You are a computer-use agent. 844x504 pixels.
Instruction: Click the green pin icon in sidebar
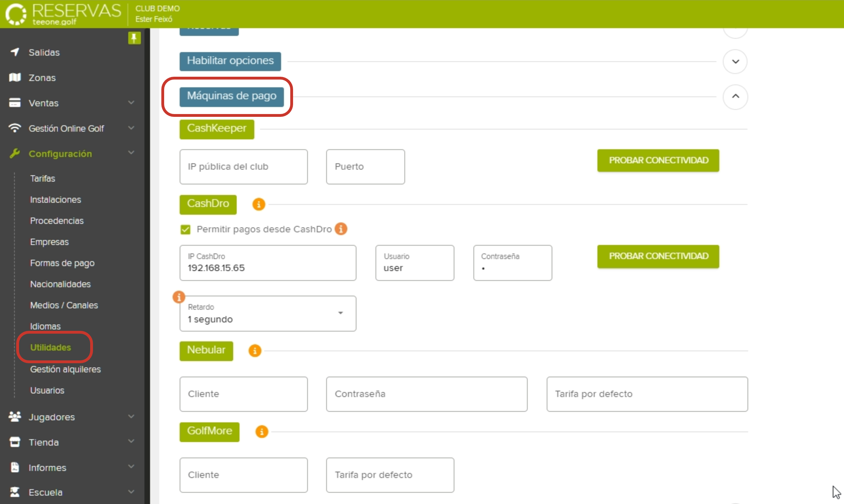134,38
